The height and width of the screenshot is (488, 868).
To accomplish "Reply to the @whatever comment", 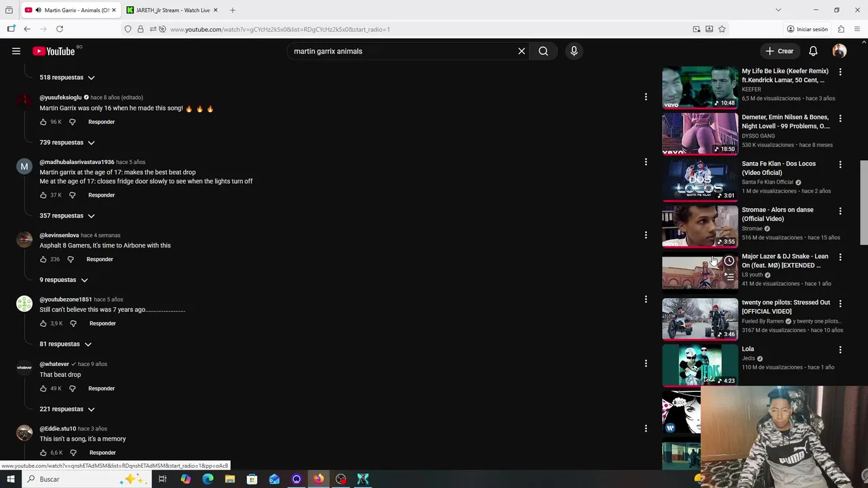I will (101, 388).
